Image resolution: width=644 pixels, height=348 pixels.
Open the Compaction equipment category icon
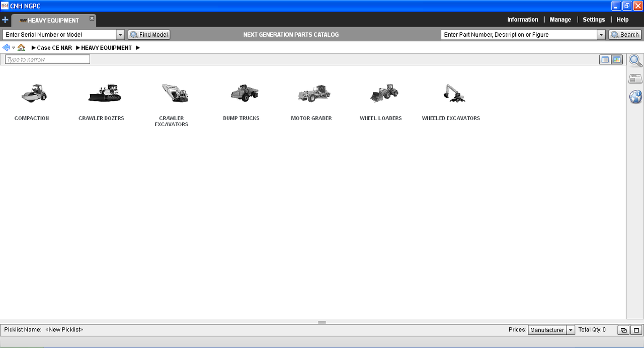34,94
